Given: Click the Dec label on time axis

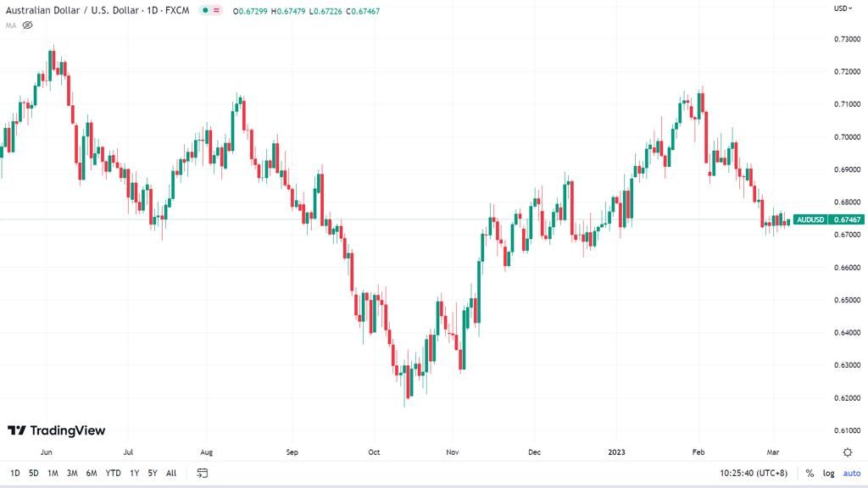Looking at the screenshot, I should click(x=534, y=452).
